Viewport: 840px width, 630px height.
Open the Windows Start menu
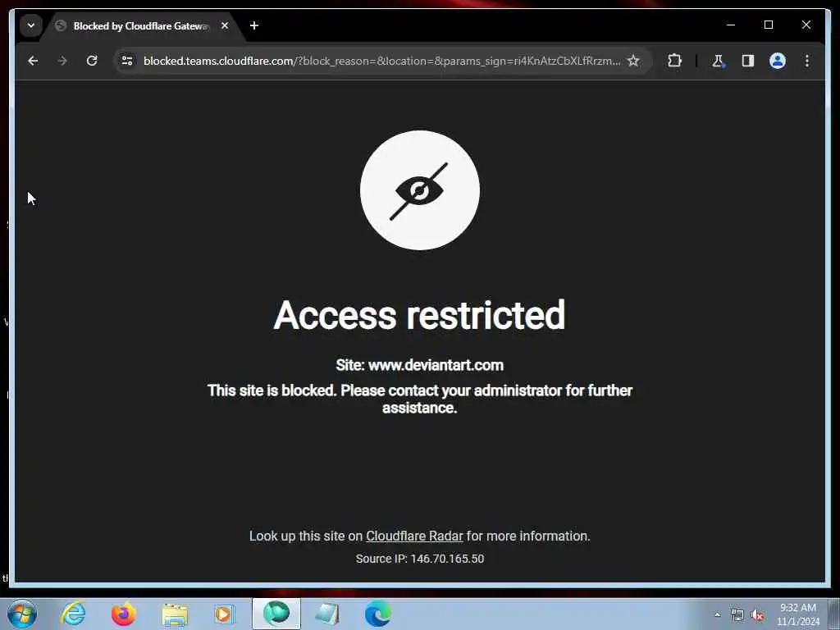click(x=22, y=614)
